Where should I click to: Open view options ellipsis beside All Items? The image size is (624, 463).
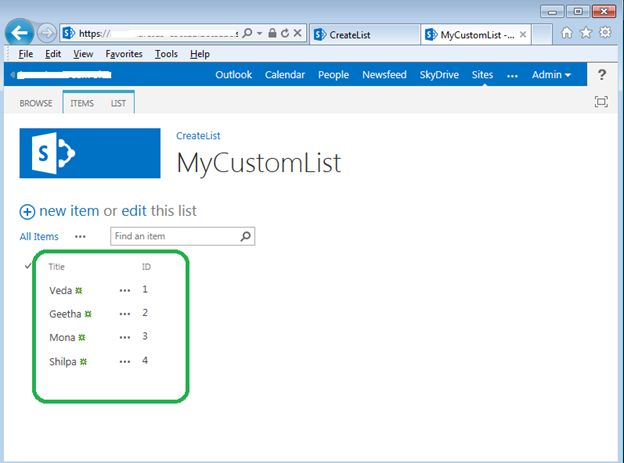[x=80, y=236]
